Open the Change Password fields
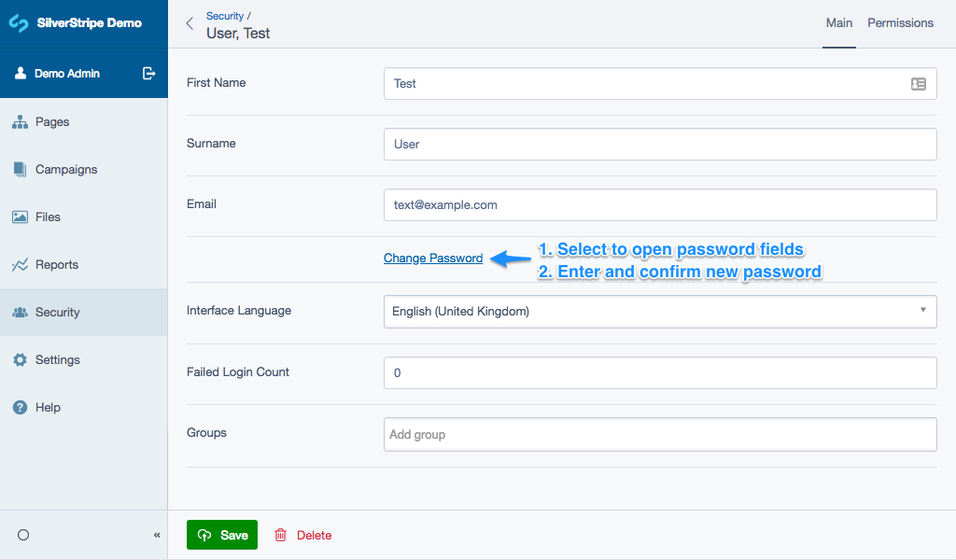The image size is (956, 560). (x=432, y=258)
